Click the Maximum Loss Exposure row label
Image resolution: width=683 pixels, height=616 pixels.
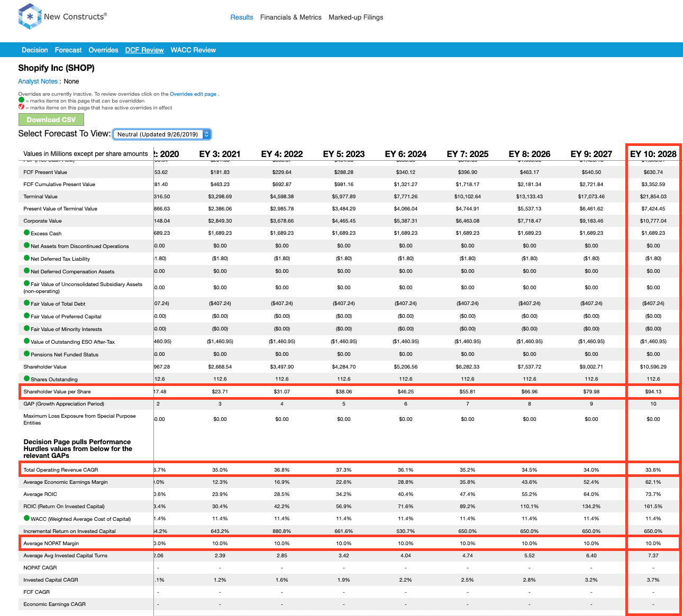79,419
